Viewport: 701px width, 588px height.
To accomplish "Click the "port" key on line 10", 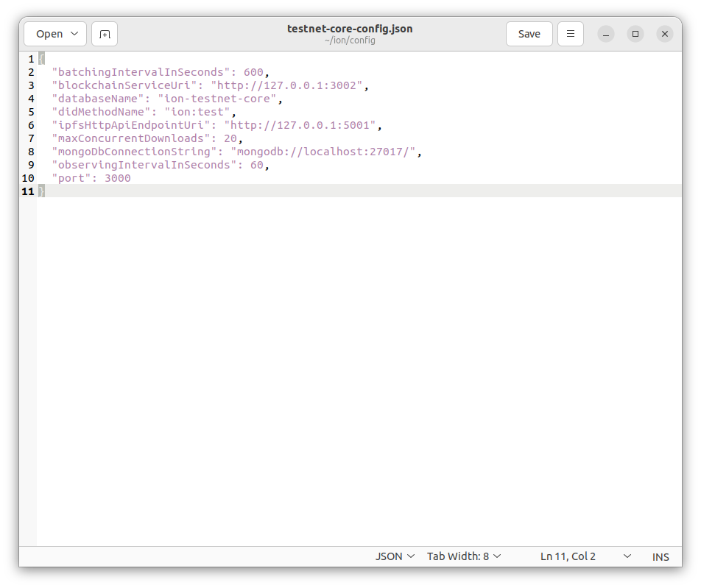I will pyautogui.click(x=71, y=178).
